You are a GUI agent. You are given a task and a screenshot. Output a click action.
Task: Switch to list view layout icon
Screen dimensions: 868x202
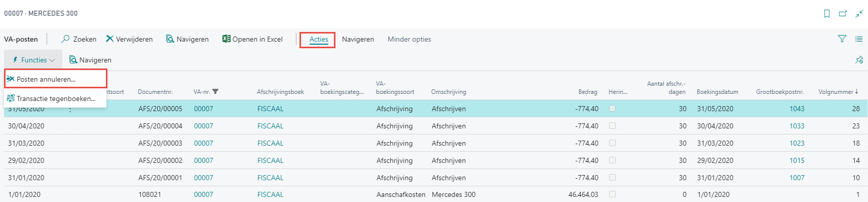click(x=859, y=39)
